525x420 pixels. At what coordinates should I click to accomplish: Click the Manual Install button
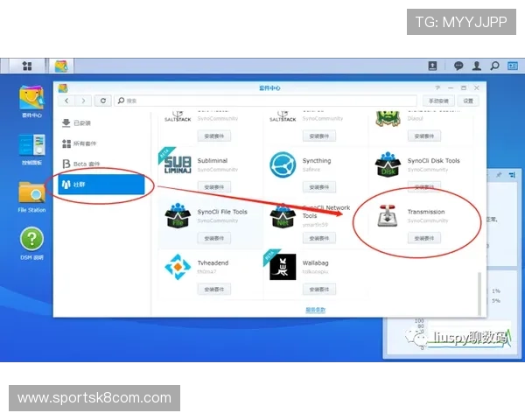[438, 101]
